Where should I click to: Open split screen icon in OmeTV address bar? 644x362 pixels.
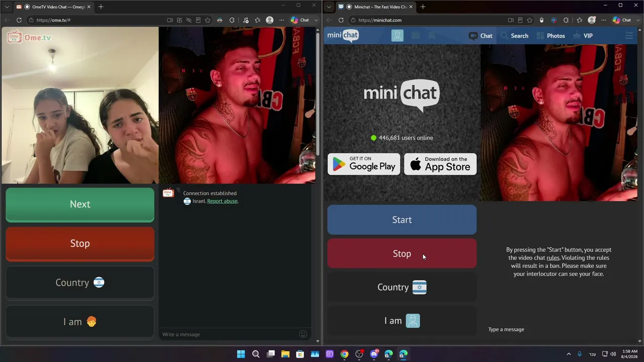click(x=179, y=20)
